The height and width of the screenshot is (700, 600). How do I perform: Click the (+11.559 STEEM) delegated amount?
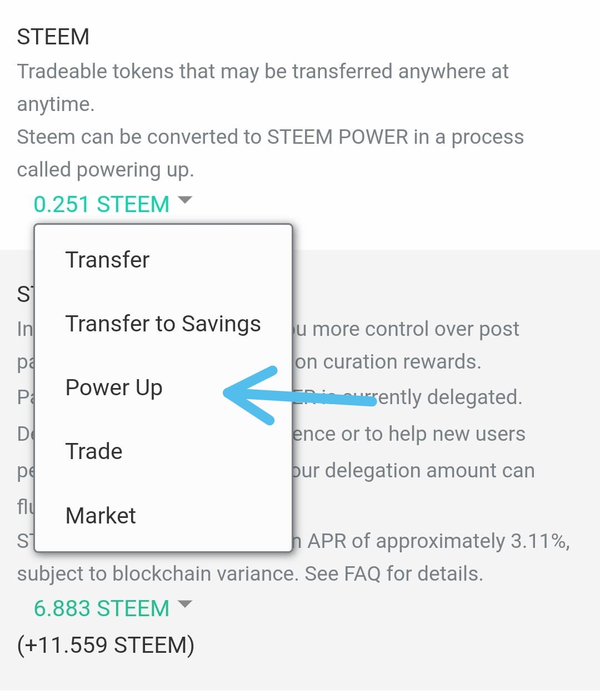click(x=106, y=645)
